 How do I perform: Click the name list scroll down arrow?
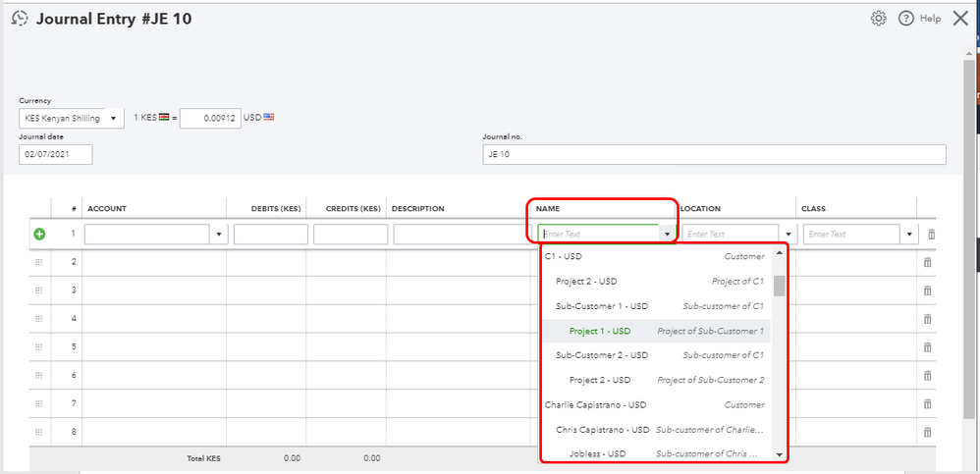pyautogui.click(x=779, y=454)
